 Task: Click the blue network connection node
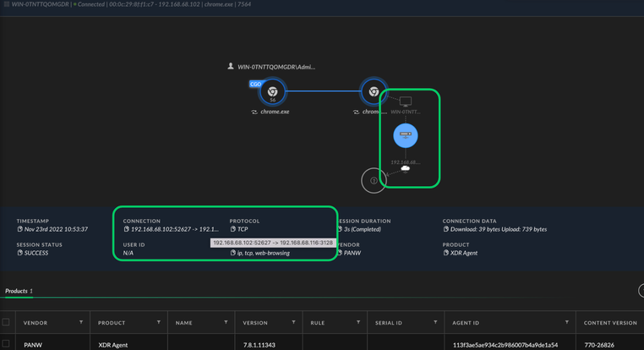click(x=406, y=134)
